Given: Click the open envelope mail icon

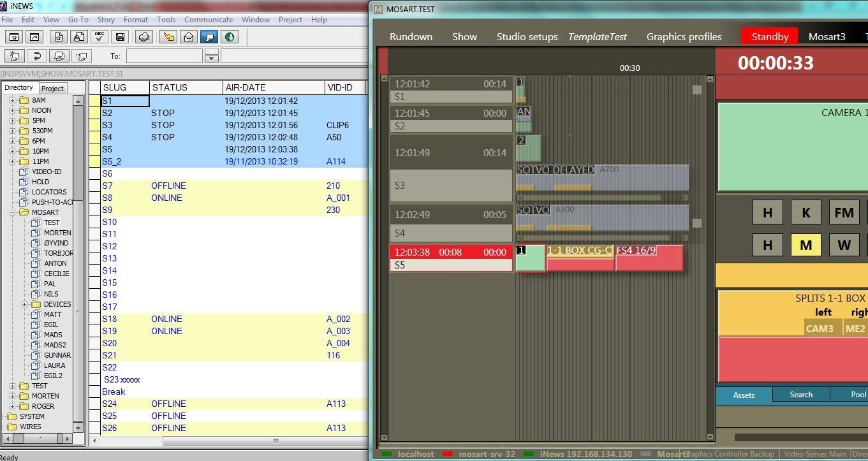Looking at the screenshot, I should (189, 36).
